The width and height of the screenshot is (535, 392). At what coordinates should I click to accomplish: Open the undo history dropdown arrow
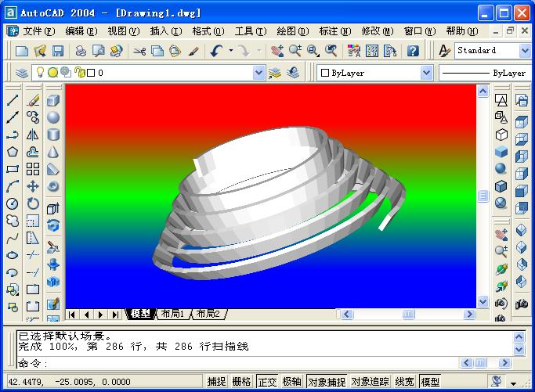[231, 51]
